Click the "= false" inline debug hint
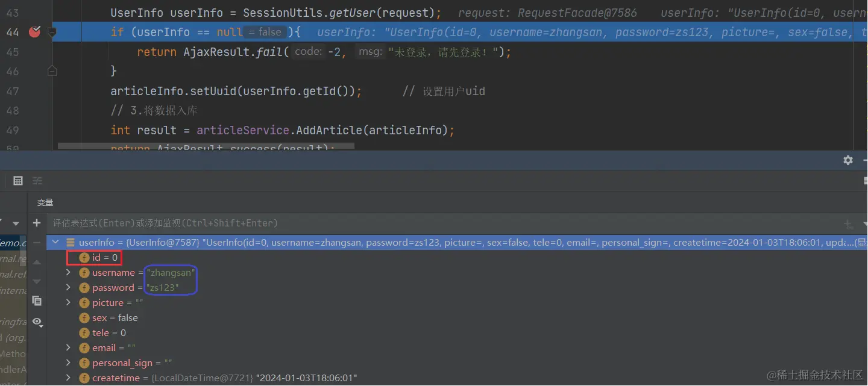Screen dimensions: 868x386 [x=265, y=32]
